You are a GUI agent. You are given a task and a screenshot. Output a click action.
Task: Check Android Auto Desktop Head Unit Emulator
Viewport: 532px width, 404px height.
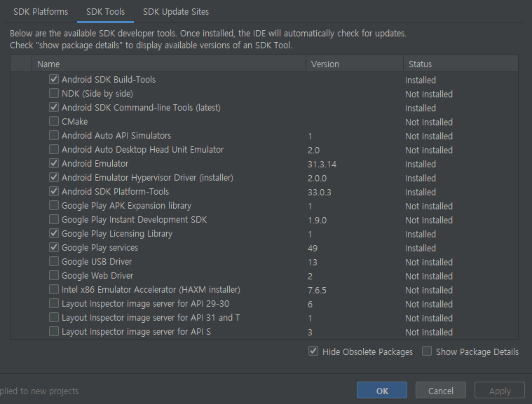pos(53,149)
